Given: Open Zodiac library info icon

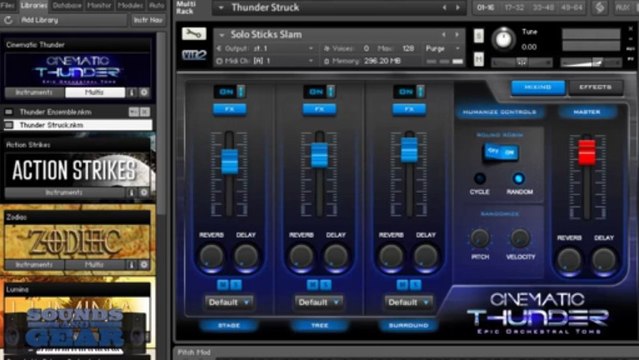Looking at the screenshot, I should click(131, 265).
